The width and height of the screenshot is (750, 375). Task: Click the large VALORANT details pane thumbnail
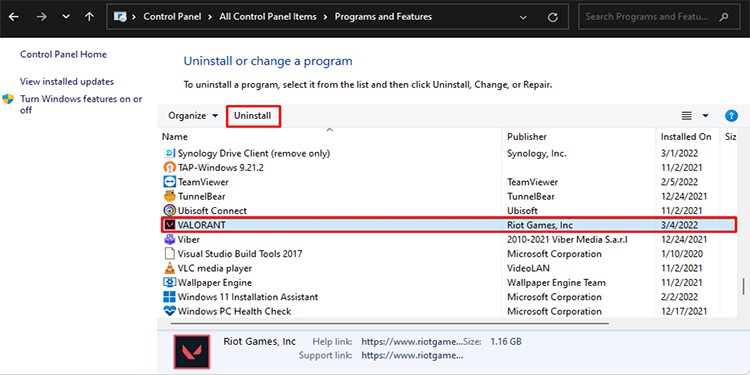(191, 352)
